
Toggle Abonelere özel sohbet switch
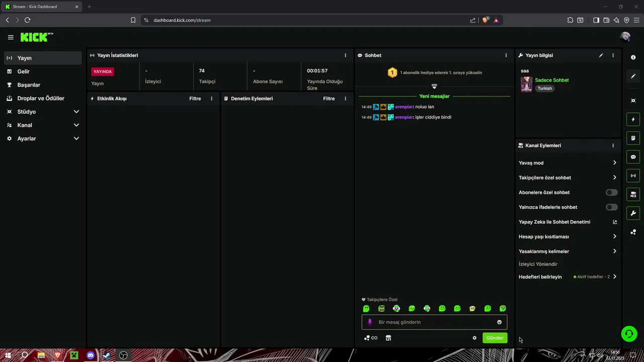pos(612,193)
